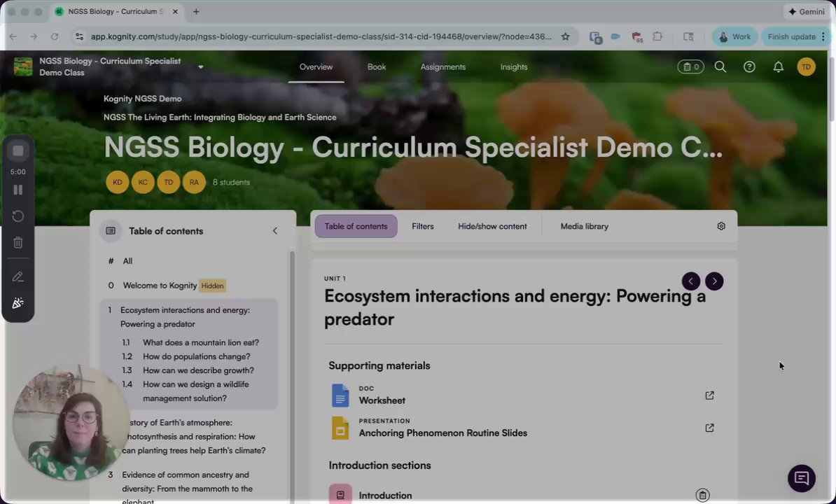The height and width of the screenshot is (504, 836).
Task: Click the page vertical scrollbar
Action: click(832, 88)
